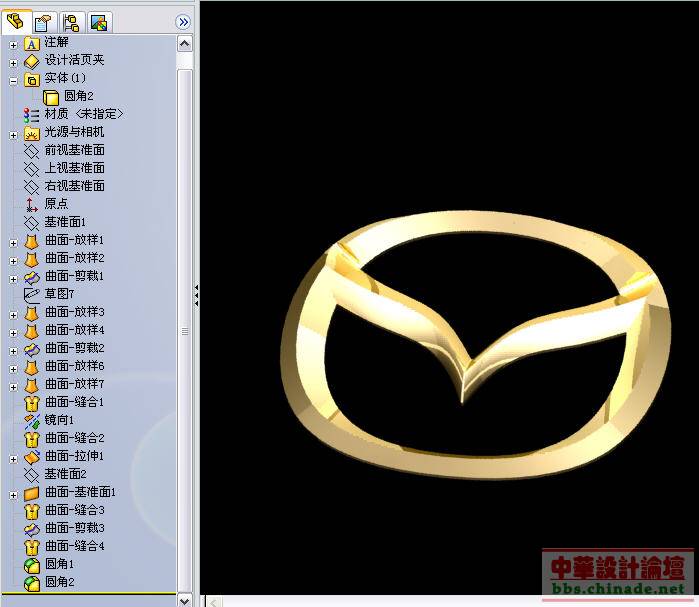Select the 基准面1 plane icon

point(32,223)
